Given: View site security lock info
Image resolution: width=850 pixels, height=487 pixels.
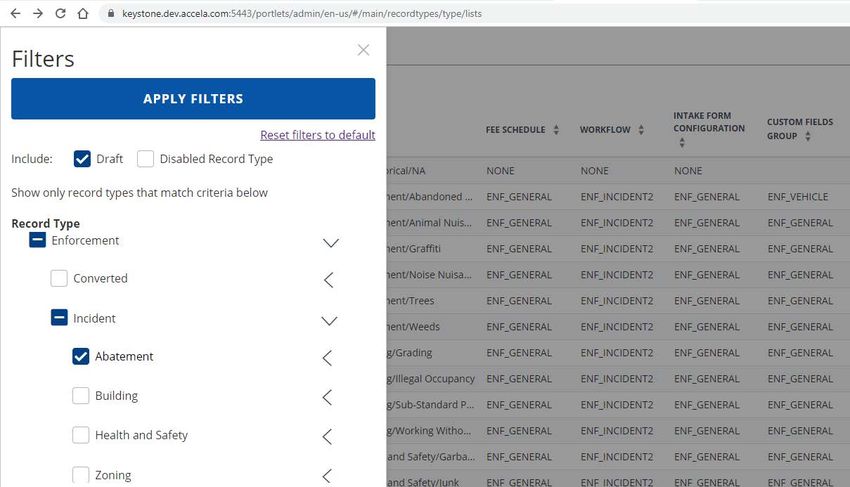Looking at the screenshot, I should click(111, 14).
